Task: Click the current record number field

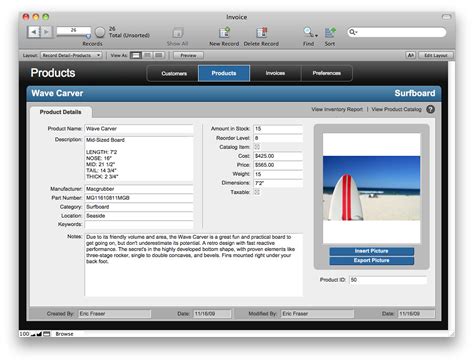Action: pos(73,30)
